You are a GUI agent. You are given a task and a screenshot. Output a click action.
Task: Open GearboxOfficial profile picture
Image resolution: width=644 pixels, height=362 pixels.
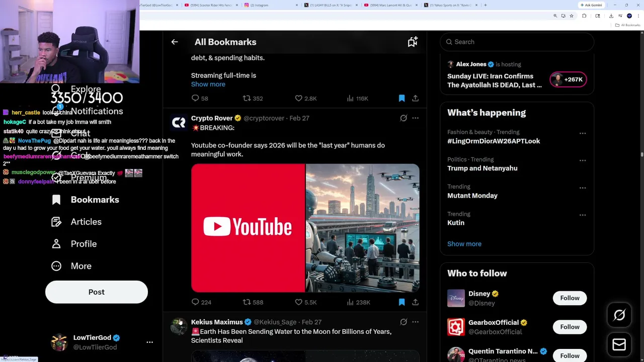click(x=456, y=327)
